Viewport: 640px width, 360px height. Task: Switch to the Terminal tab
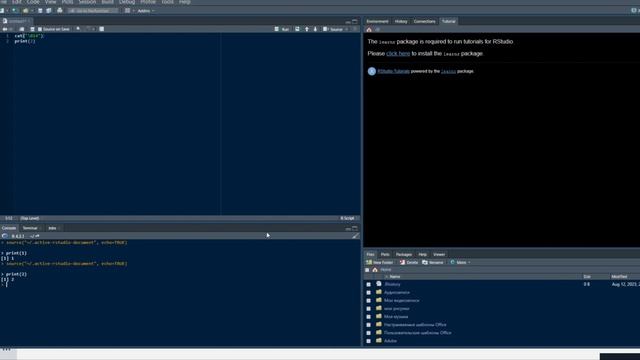pos(30,228)
